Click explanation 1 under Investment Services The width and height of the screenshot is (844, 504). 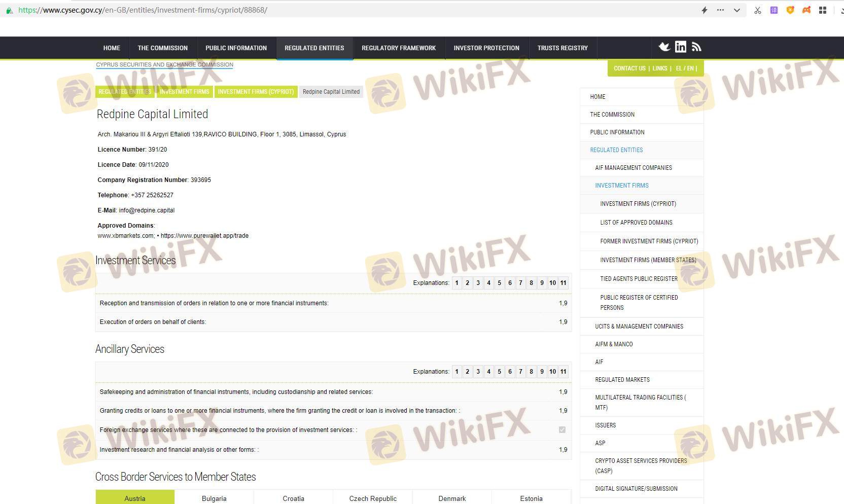click(457, 283)
